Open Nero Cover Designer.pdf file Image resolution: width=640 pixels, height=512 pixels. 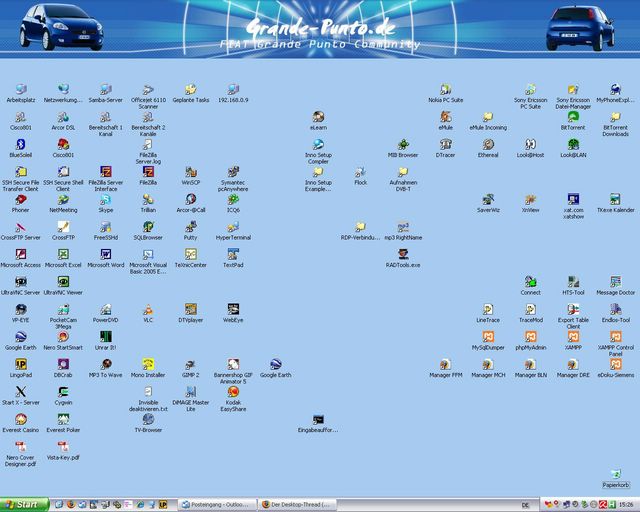coord(20,447)
